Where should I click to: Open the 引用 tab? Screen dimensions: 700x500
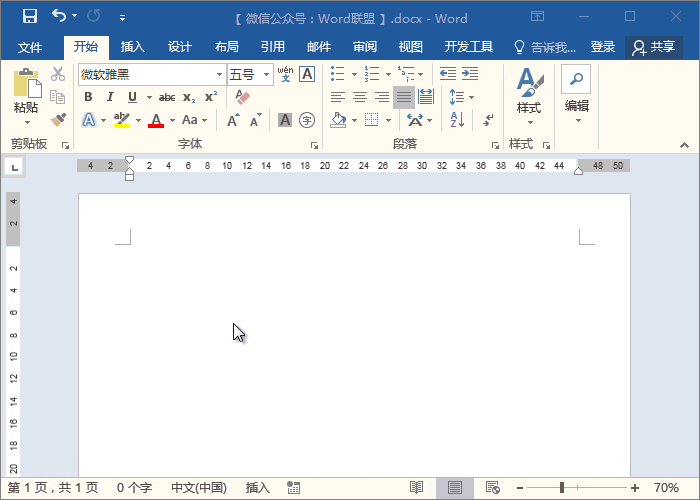pos(273,46)
